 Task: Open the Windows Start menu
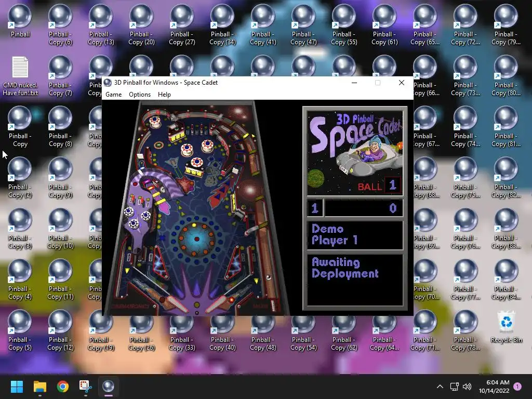point(17,387)
